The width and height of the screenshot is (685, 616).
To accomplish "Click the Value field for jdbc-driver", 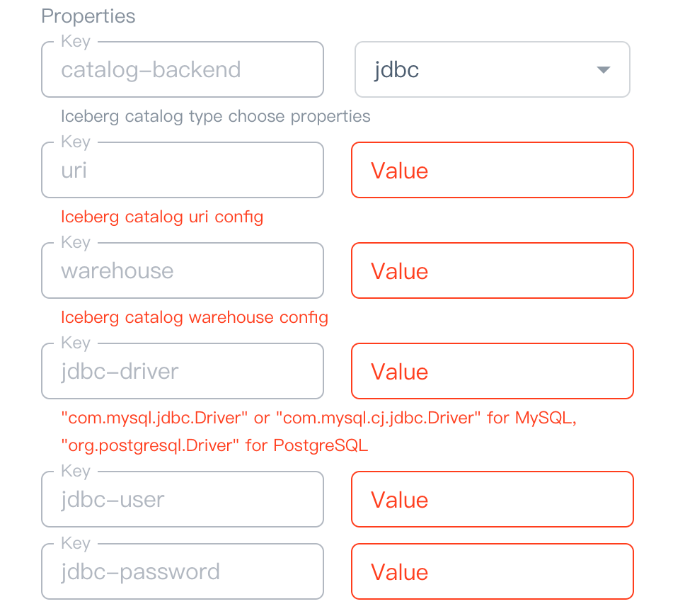I will (491, 371).
